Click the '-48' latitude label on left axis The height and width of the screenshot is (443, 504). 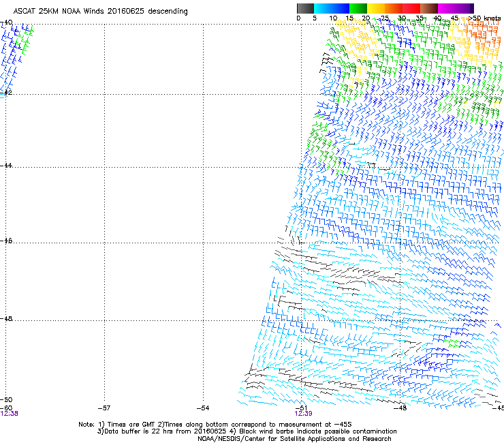click(x=6, y=318)
